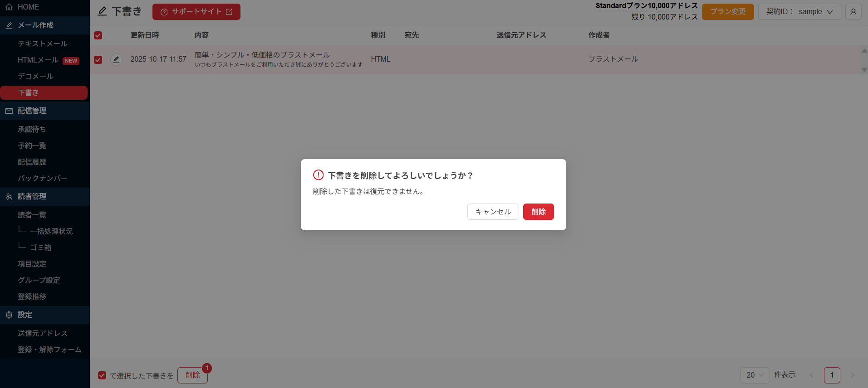Image resolution: width=868 pixels, height=388 pixels.
Task: Open the 20 items per page dropdown
Action: [x=755, y=375]
